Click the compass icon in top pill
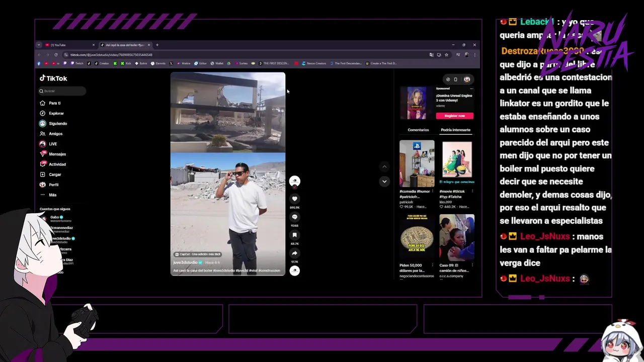 click(448, 79)
